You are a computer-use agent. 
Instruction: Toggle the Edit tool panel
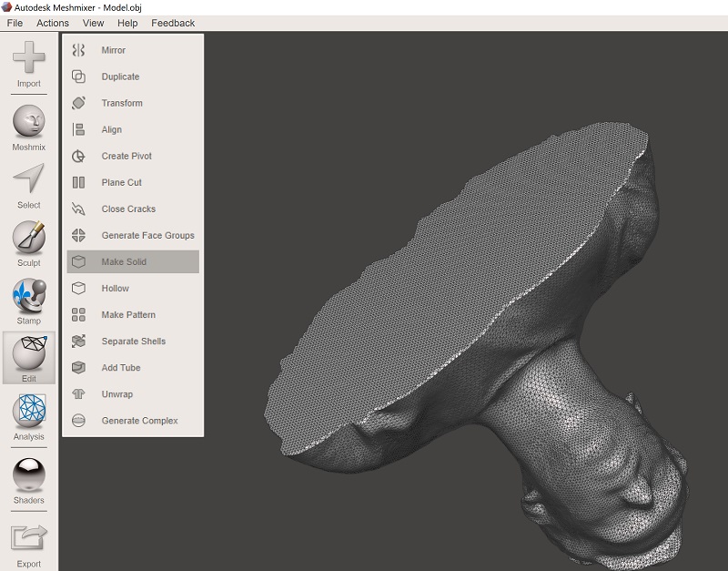(29, 357)
